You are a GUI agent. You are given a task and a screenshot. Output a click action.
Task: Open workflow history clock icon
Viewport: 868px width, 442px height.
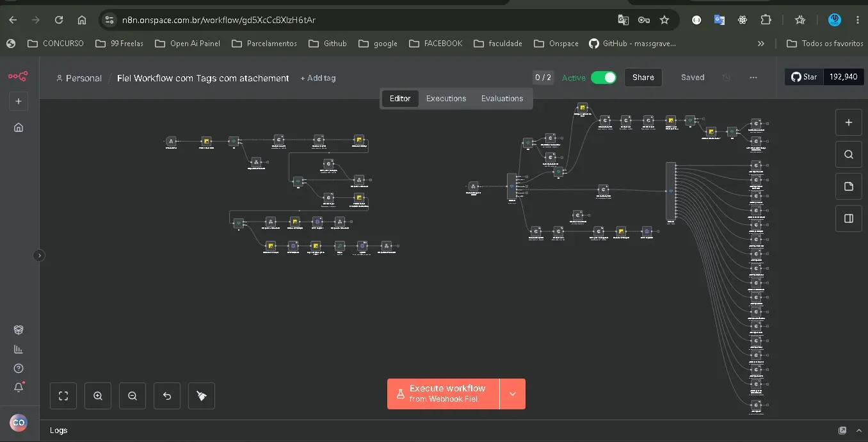point(727,78)
